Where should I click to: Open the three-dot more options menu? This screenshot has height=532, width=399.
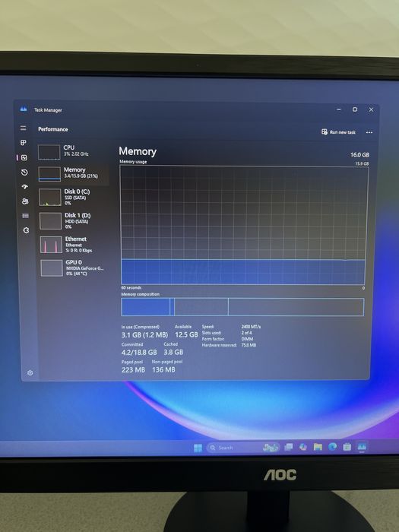(x=369, y=132)
